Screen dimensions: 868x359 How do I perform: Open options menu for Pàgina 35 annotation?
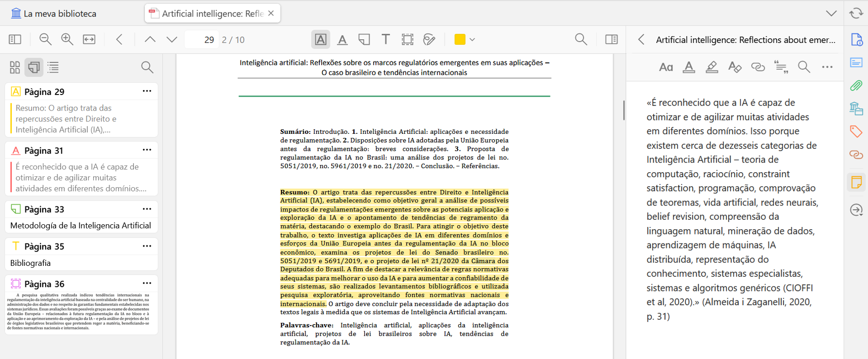click(147, 246)
